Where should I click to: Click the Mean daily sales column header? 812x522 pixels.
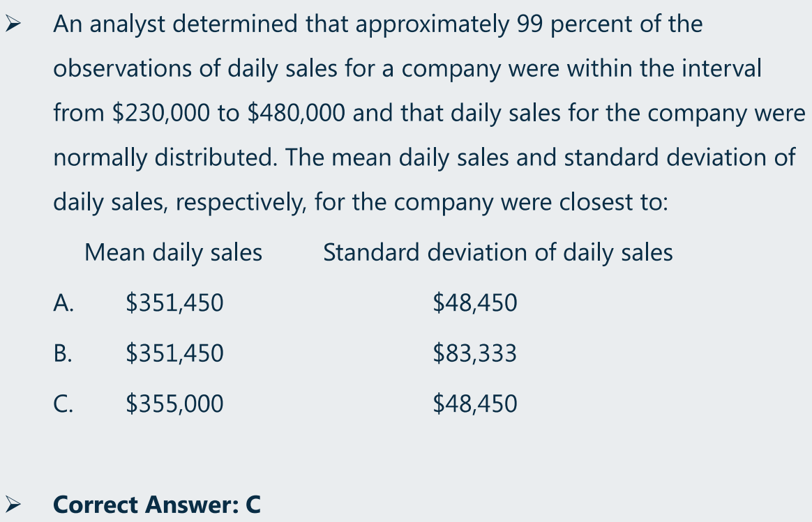[x=174, y=253]
